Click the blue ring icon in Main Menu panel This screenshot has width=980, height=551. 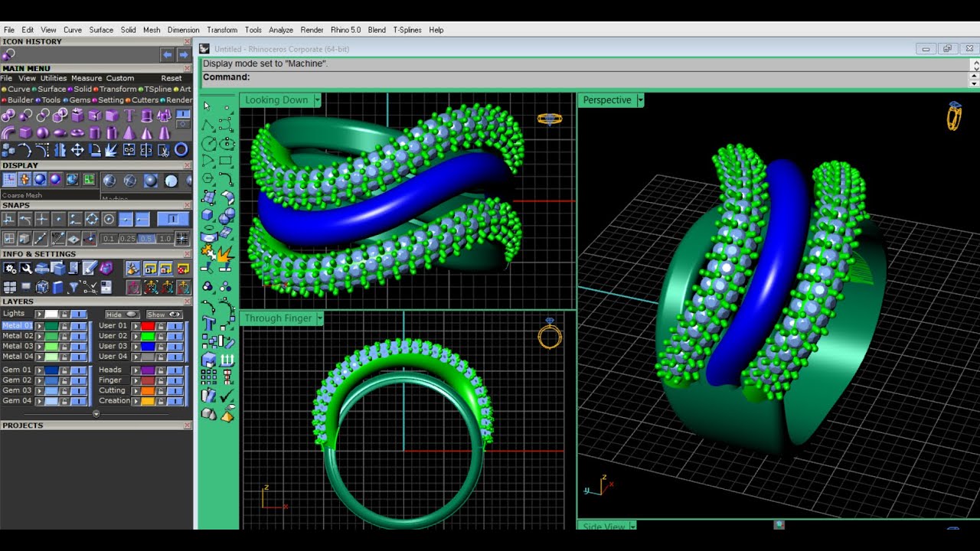click(181, 149)
